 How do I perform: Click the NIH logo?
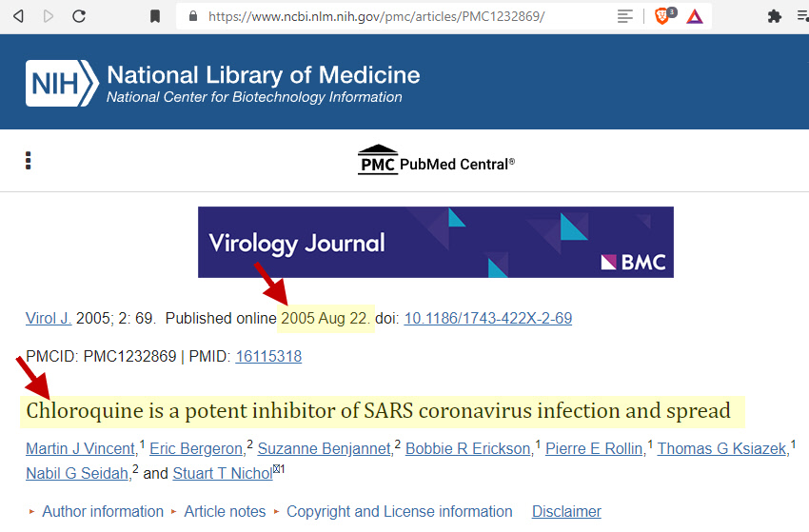click(x=61, y=82)
